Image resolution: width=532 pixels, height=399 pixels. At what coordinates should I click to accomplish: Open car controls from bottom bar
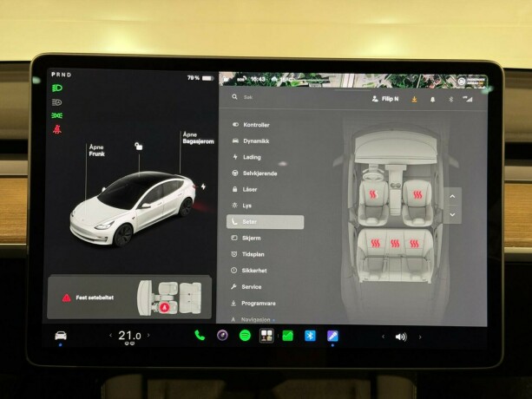(x=61, y=336)
